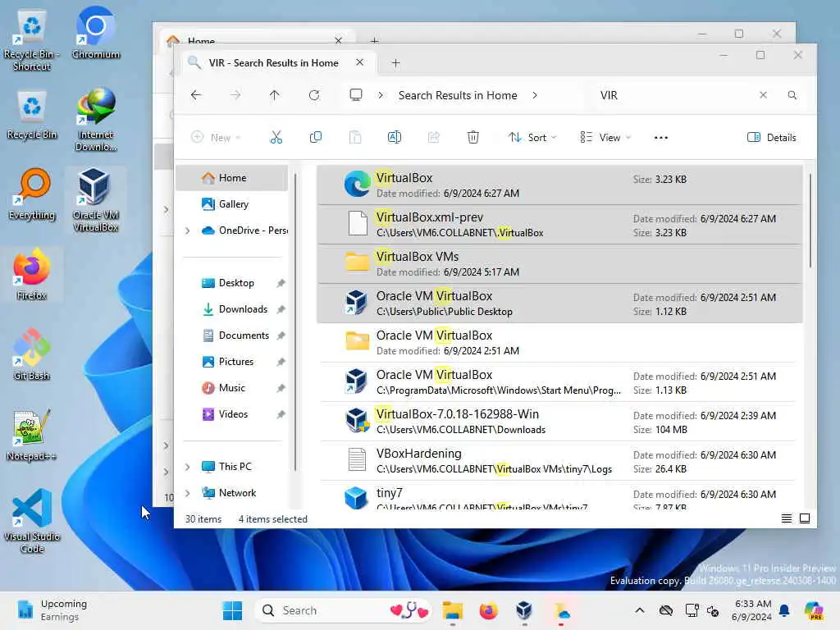The width and height of the screenshot is (840, 630).
Task: Toggle the Details pane button
Action: [771, 138]
